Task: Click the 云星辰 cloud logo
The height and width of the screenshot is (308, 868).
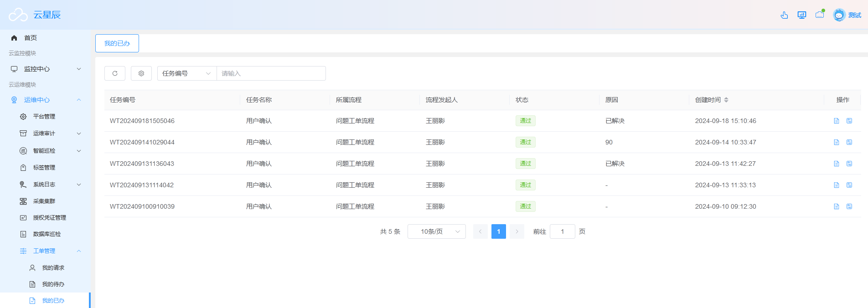Action: tap(18, 15)
